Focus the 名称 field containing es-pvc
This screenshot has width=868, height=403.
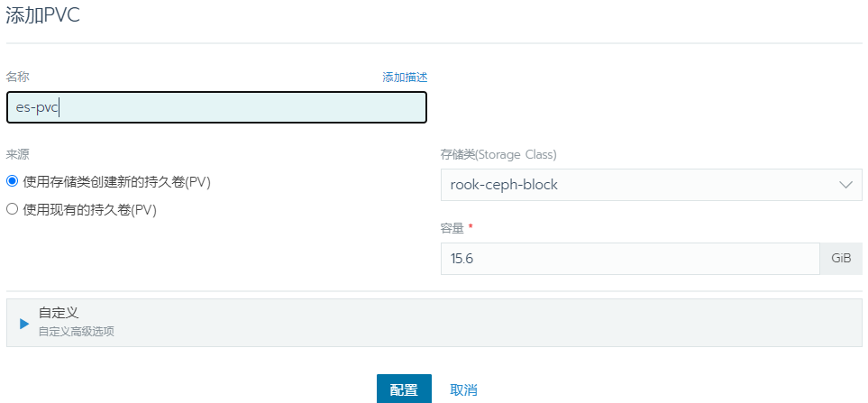pyautogui.click(x=216, y=107)
